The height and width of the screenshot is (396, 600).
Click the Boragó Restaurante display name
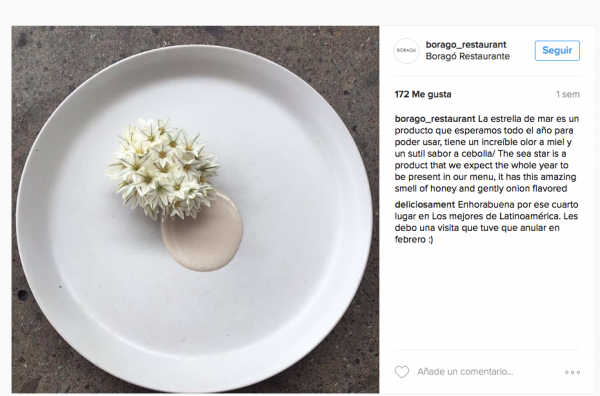(x=468, y=56)
